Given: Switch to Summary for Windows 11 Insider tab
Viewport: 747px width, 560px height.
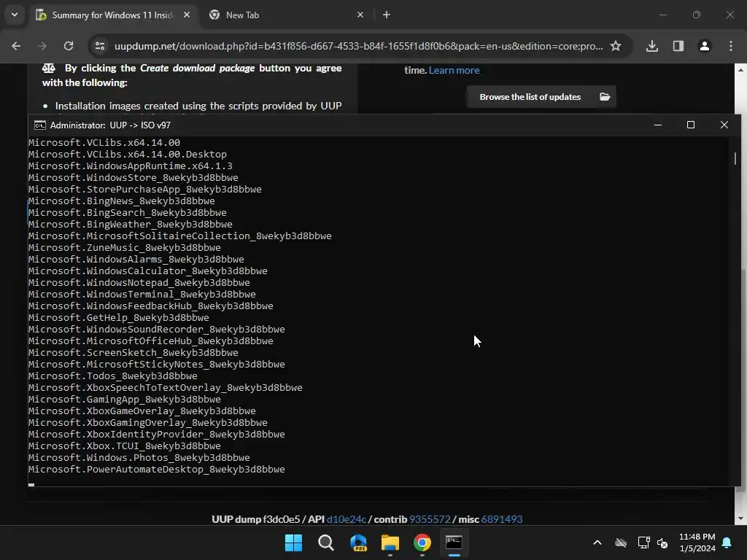Looking at the screenshot, I should 112,15.
